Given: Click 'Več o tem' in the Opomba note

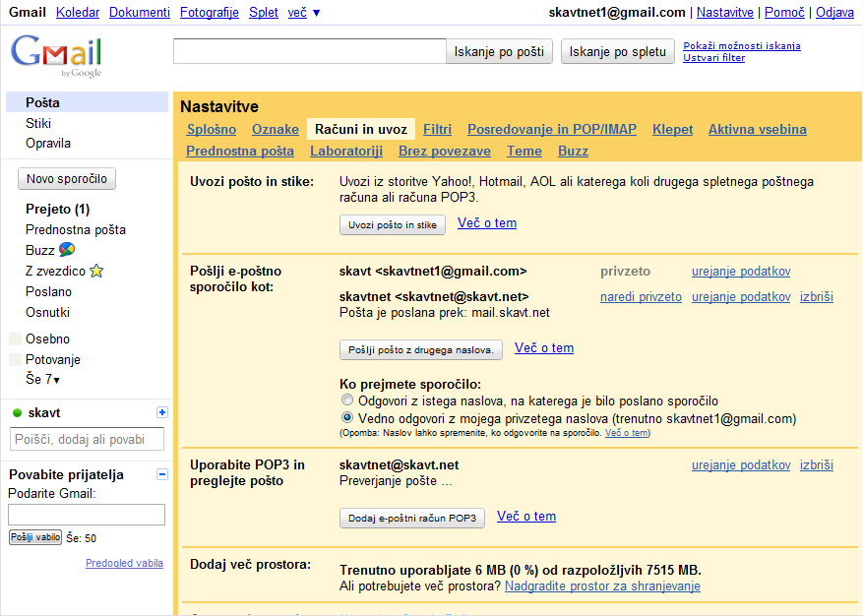Looking at the screenshot, I should (x=626, y=433).
